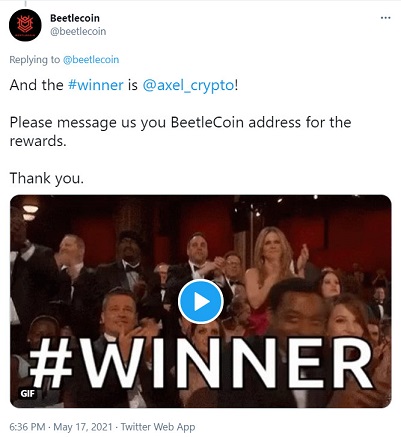
Task: Open the 6:36 PM timestamp
Action: tap(27, 427)
